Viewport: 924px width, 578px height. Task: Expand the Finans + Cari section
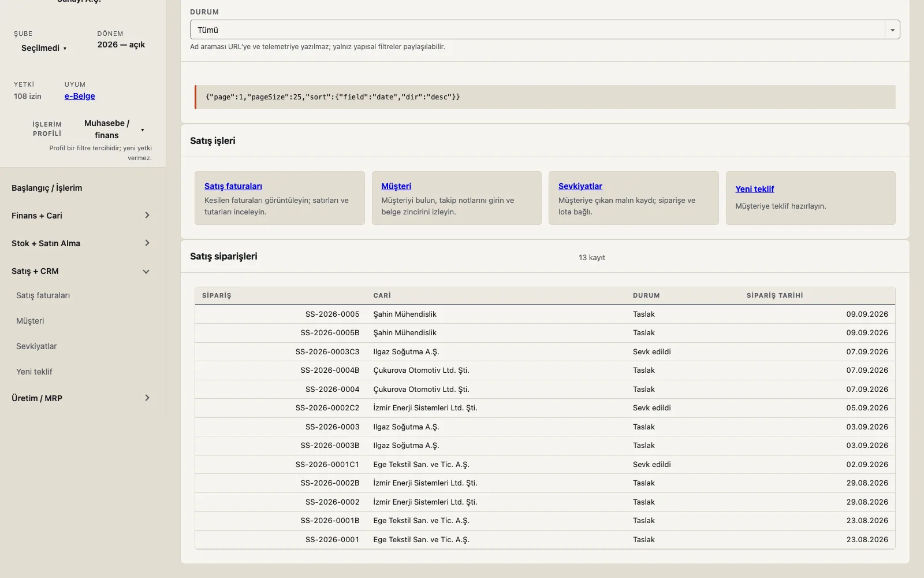(81, 216)
